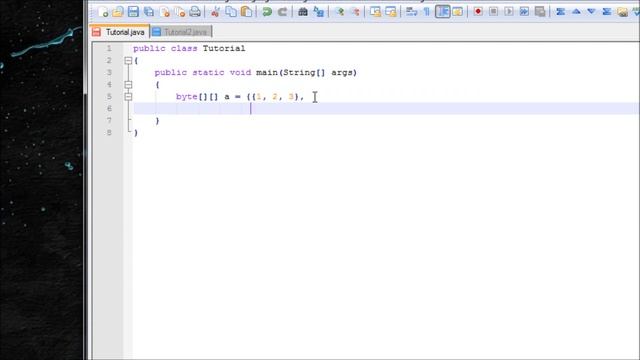Paste clipboard using the Paste icon

[x=246, y=11]
